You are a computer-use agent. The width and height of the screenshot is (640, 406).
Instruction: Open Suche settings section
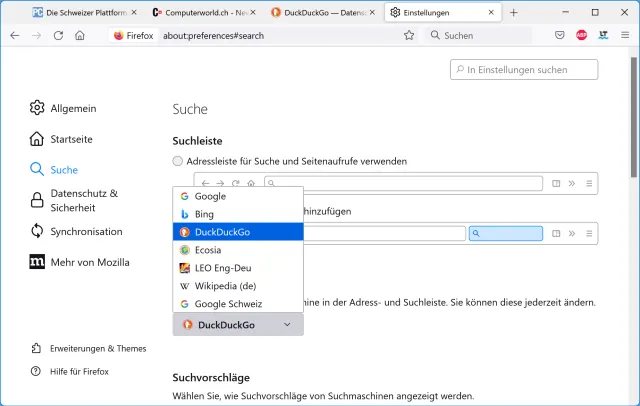[x=54, y=170]
